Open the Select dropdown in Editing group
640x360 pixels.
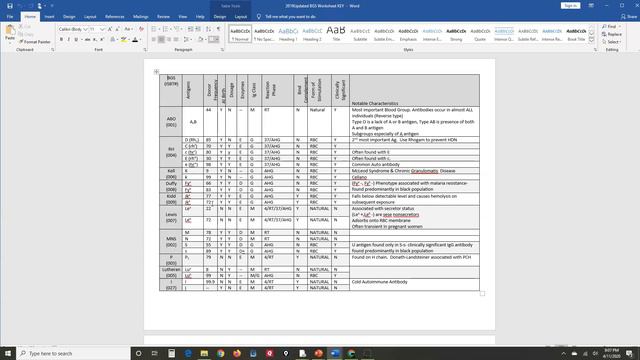[611, 42]
